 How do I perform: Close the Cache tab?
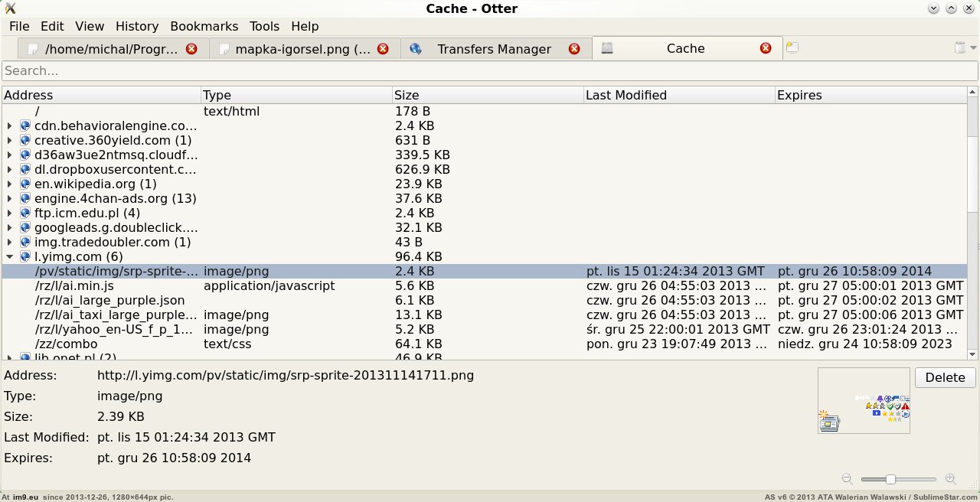coord(766,48)
